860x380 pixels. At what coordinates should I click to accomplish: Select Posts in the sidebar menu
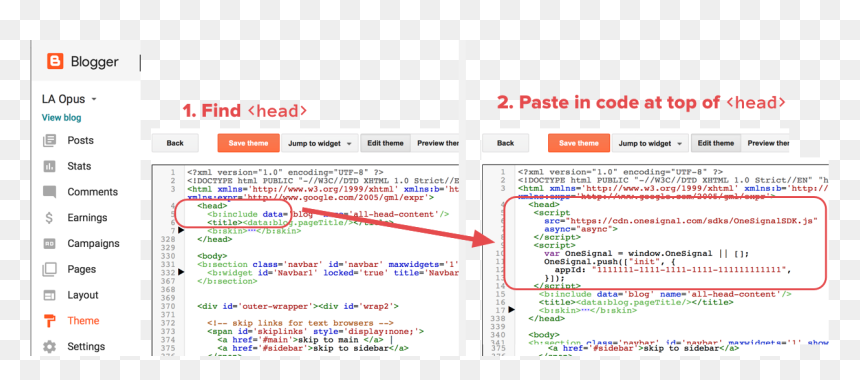tap(81, 140)
